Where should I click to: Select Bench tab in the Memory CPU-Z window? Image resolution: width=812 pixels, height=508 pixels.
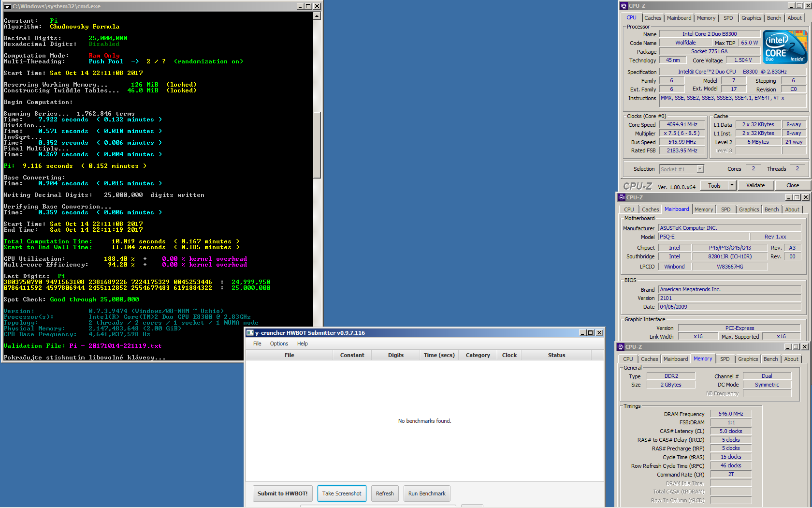770,359
